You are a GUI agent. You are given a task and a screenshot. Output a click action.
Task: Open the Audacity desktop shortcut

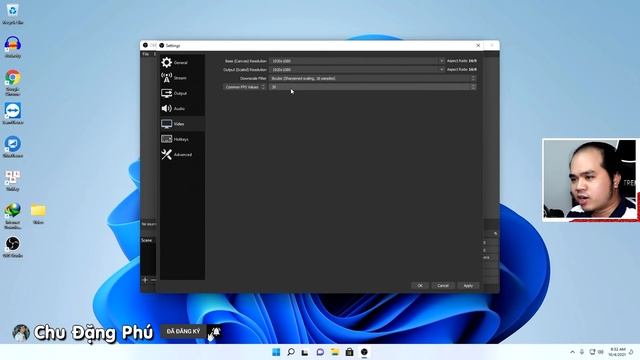[13, 47]
